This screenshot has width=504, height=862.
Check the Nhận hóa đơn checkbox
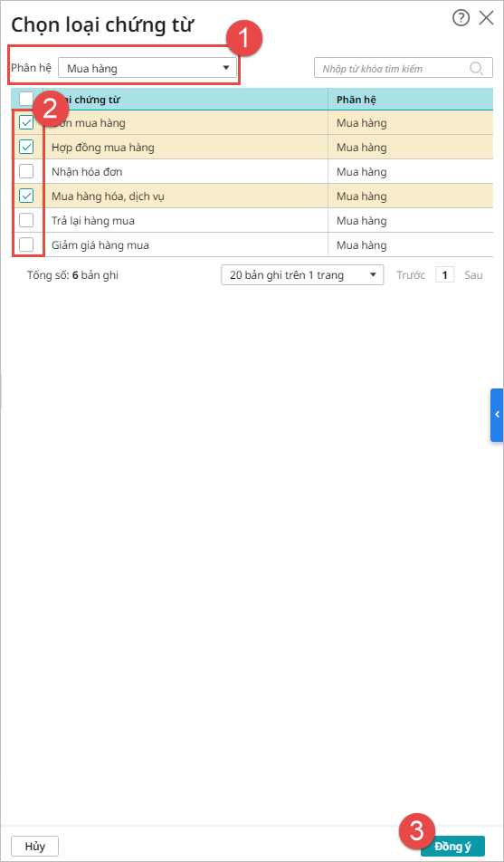click(26, 171)
